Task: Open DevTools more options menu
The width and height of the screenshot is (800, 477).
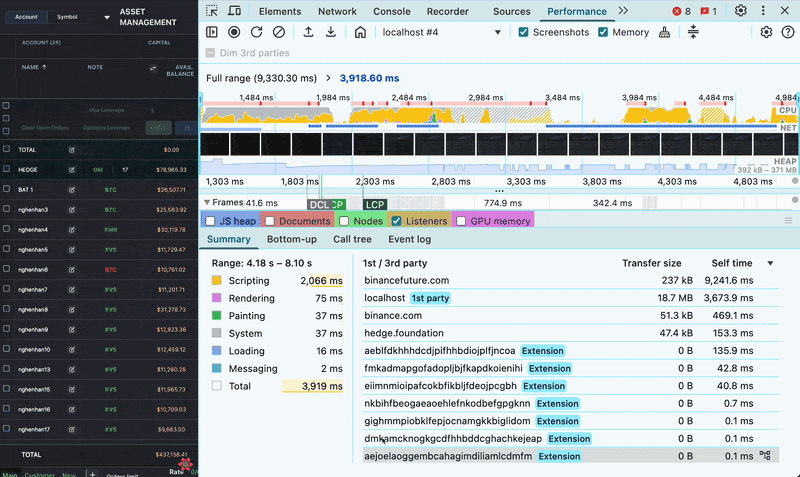Action: click(x=763, y=11)
